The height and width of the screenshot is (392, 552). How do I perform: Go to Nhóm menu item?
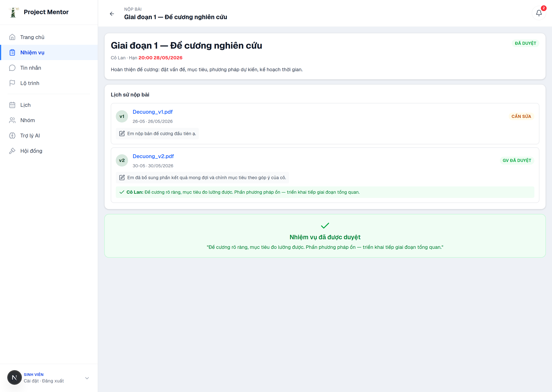(49, 120)
